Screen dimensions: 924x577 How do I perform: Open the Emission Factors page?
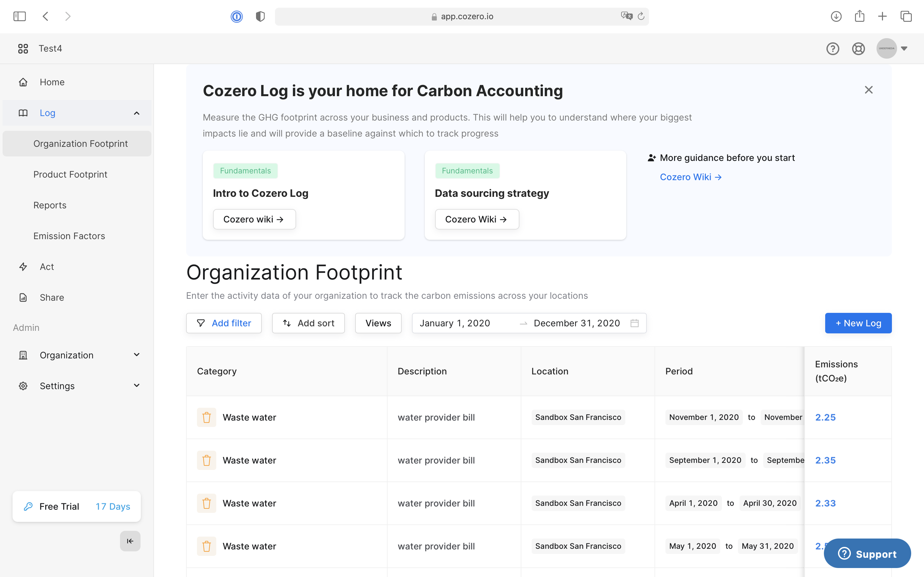[69, 236]
